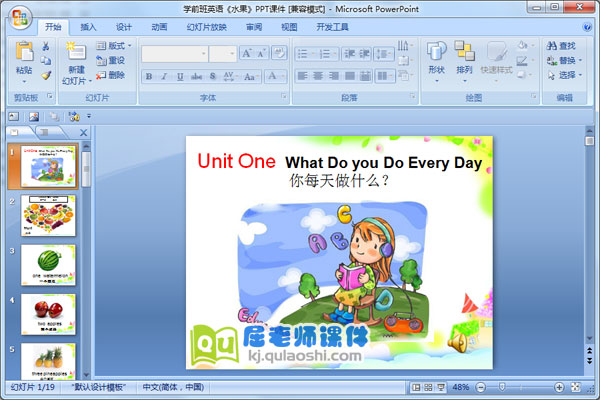The image size is (600, 400).
Task: Close the slide thumbnails pane
Action: pos(83,133)
